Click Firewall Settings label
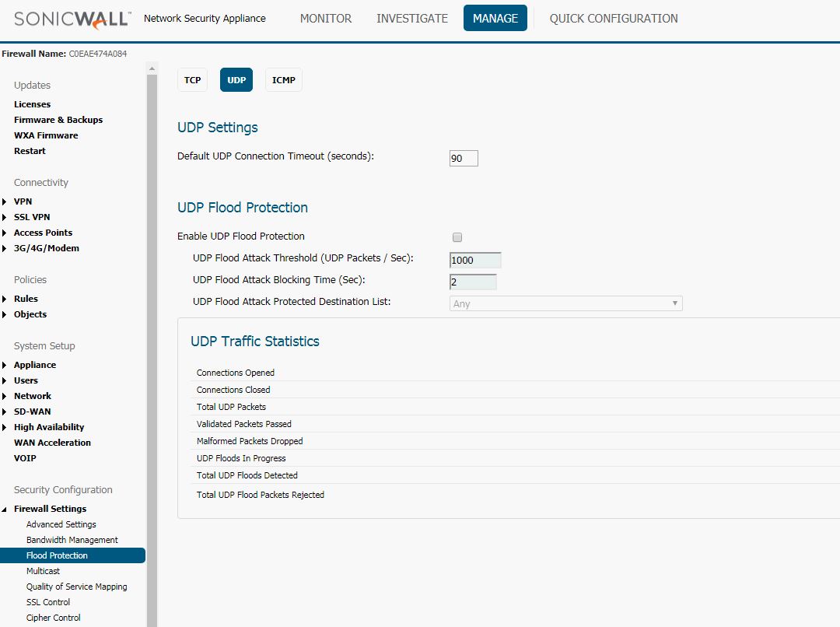Screen dimensions: 840x627 50,509
